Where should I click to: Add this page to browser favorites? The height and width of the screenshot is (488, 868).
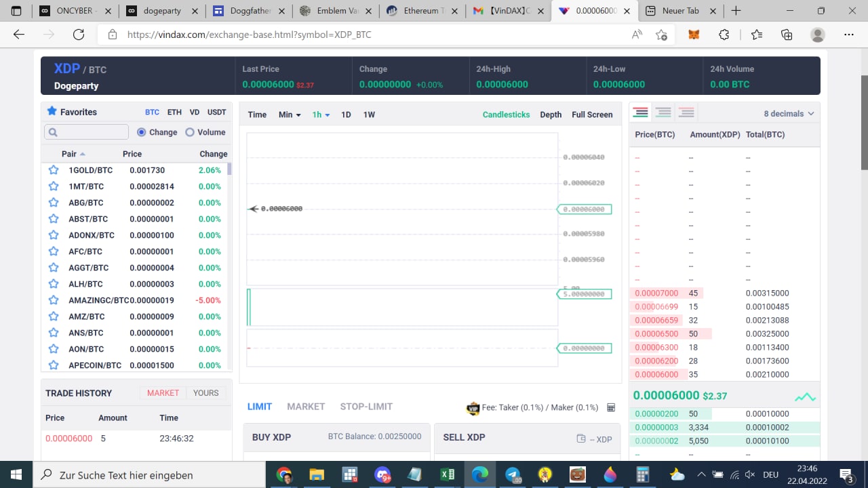[x=661, y=35]
